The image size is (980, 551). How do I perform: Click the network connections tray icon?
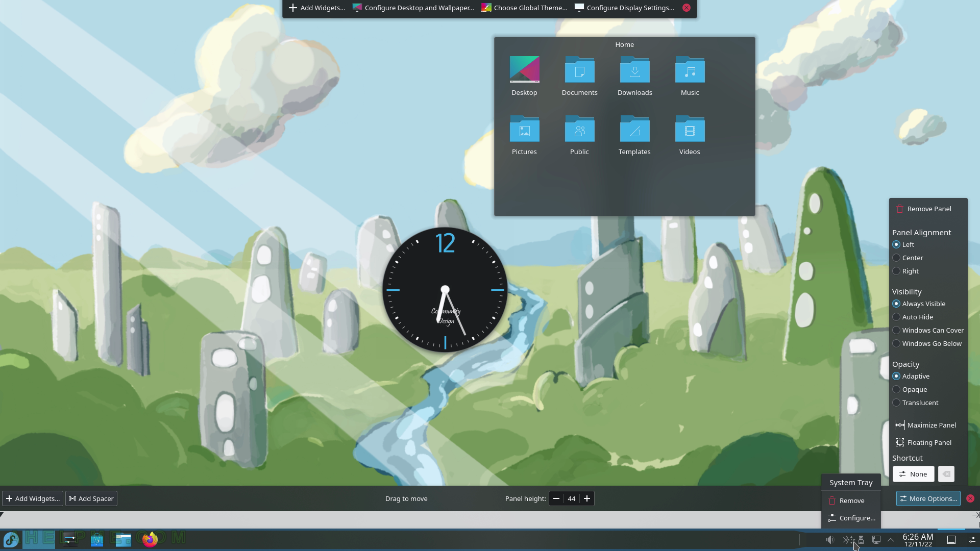point(876,540)
